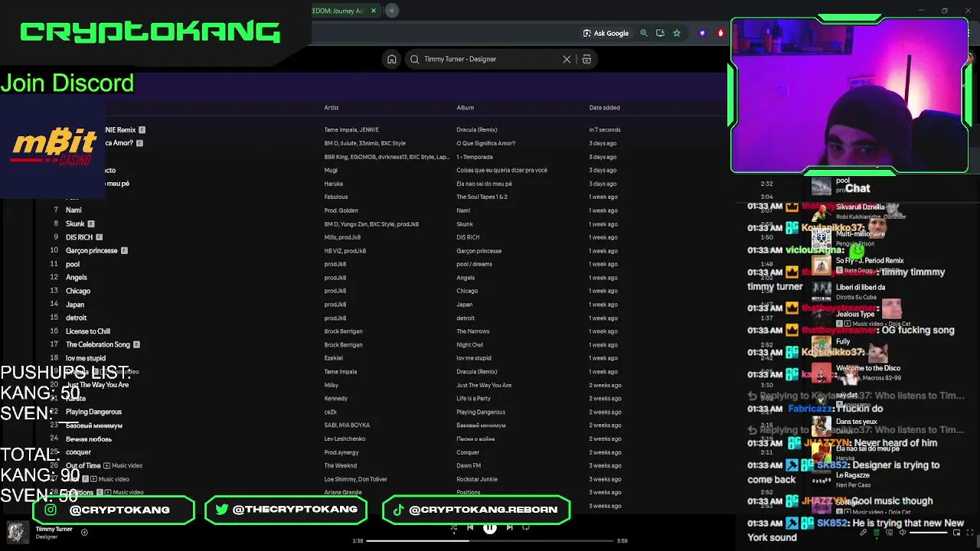Image resolution: width=980 pixels, height=551 pixels.
Task: Add Timmy Turner to Liked Songs
Action: (84, 533)
